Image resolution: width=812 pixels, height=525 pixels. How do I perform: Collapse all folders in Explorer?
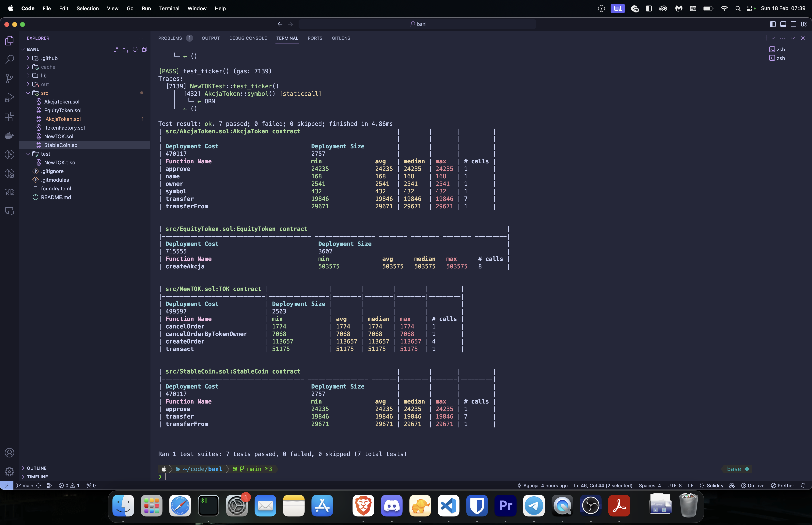click(x=145, y=49)
